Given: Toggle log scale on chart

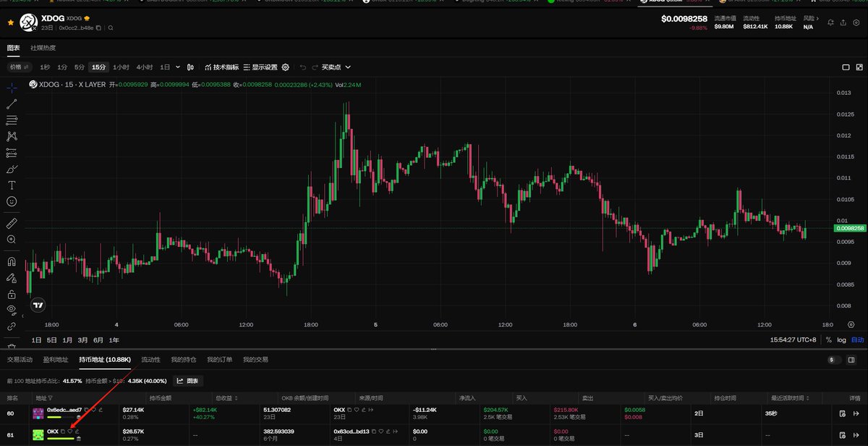Looking at the screenshot, I should pos(841,340).
